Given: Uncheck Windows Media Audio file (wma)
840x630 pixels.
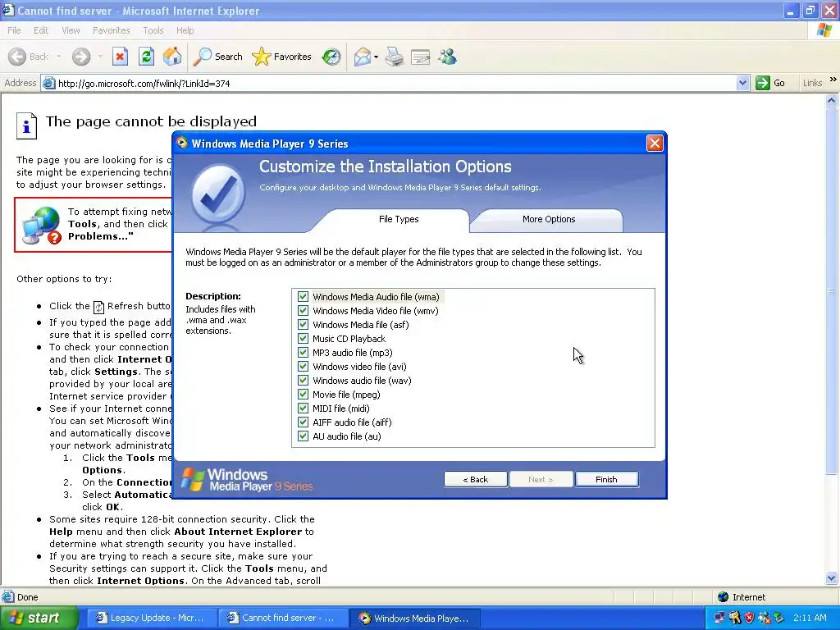Looking at the screenshot, I should pos(304,297).
